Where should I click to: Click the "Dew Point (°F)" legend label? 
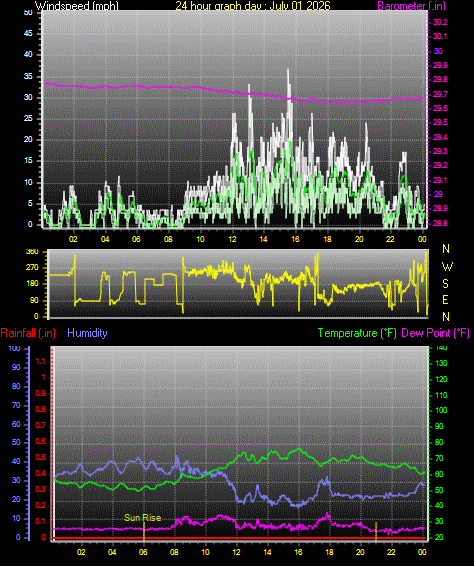pyautogui.click(x=435, y=333)
